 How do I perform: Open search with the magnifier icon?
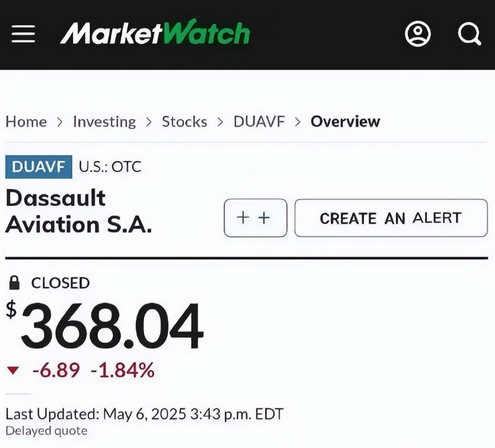[x=469, y=34]
